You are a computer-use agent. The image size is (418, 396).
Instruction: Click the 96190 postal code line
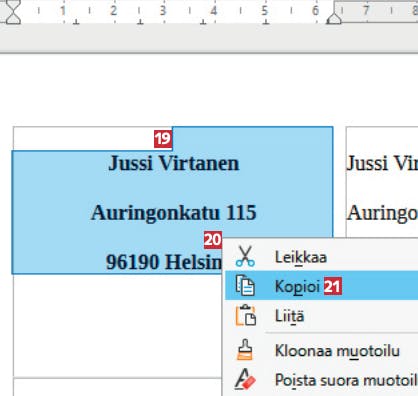point(164,262)
